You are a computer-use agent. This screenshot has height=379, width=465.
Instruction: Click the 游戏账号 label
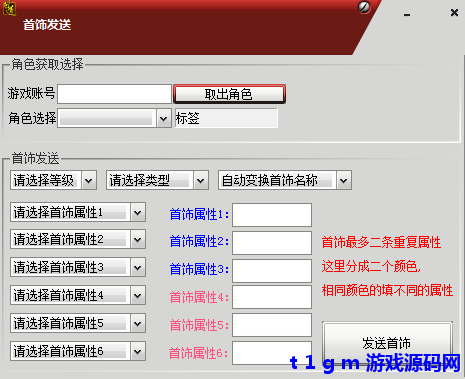pos(31,93)
